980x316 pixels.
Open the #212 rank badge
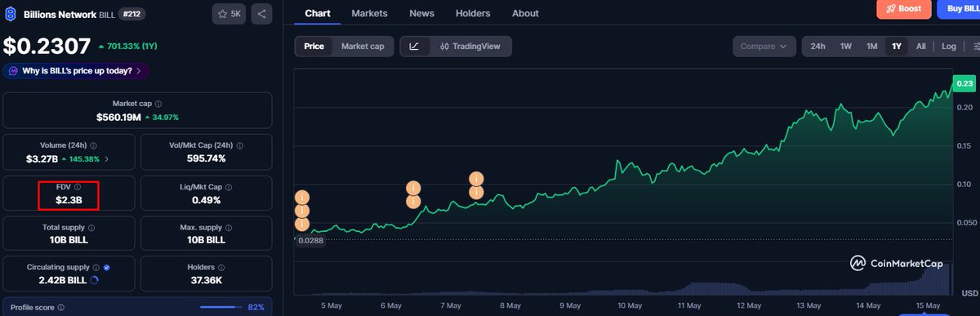(132, 14)
